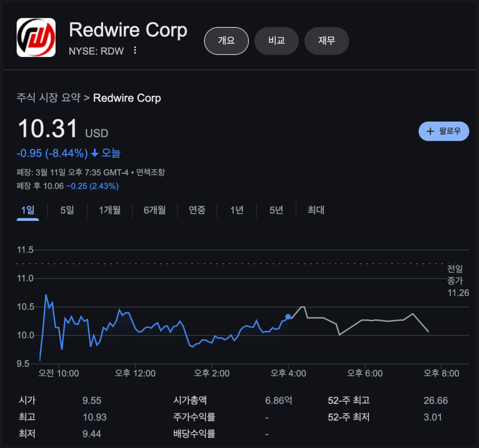The image size is (479, 448).
Task: Click the 10.31 current price value
Action: point(48,128)
